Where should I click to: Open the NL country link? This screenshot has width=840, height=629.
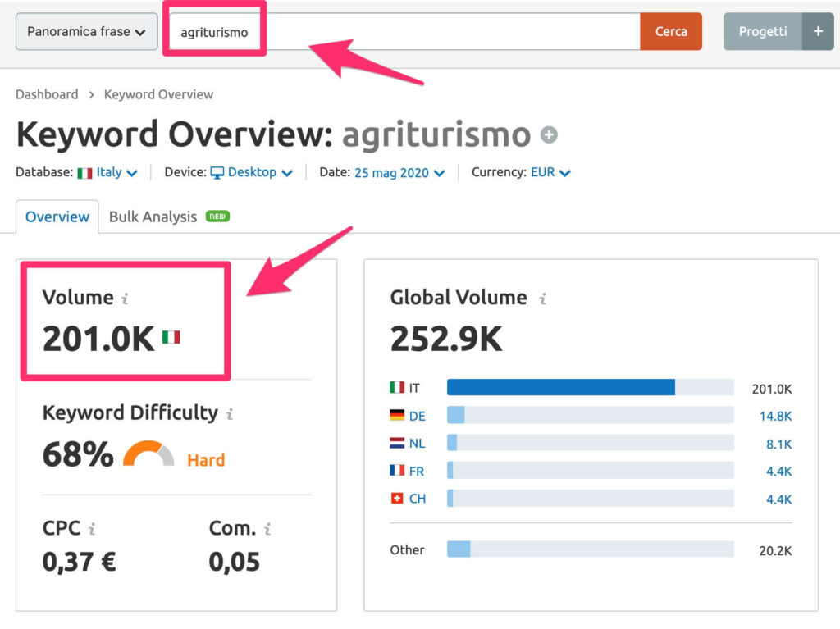[x=417, y=444]
